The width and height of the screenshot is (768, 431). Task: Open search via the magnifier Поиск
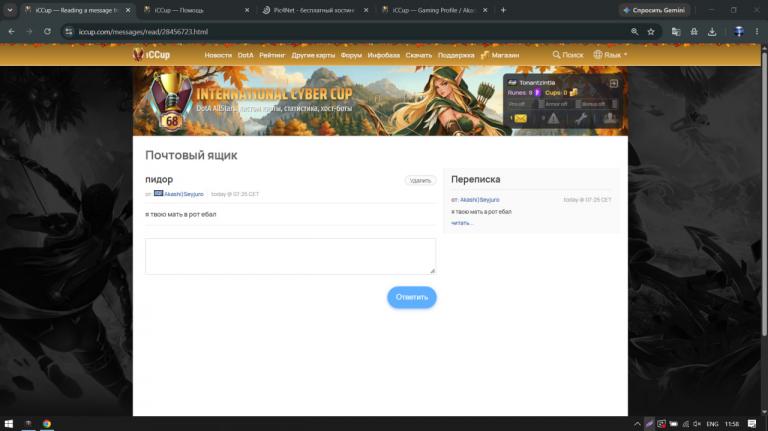pyautogui.click(x=568, y=55)
